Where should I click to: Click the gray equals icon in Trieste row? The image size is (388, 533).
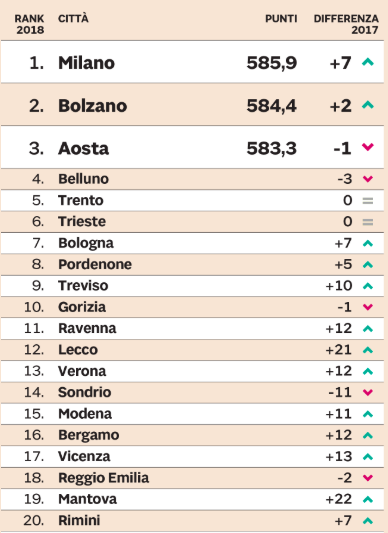click(368, 222)
